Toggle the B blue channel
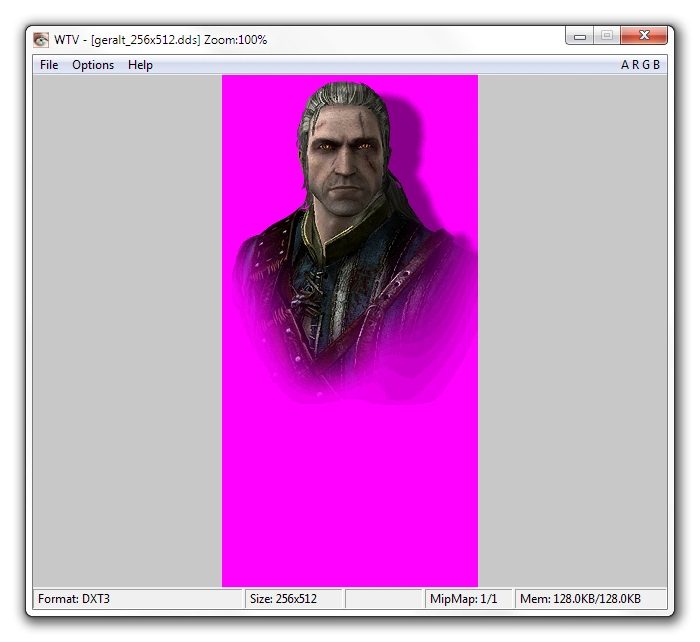Screen dimensions: 700x642 point(656,65)
